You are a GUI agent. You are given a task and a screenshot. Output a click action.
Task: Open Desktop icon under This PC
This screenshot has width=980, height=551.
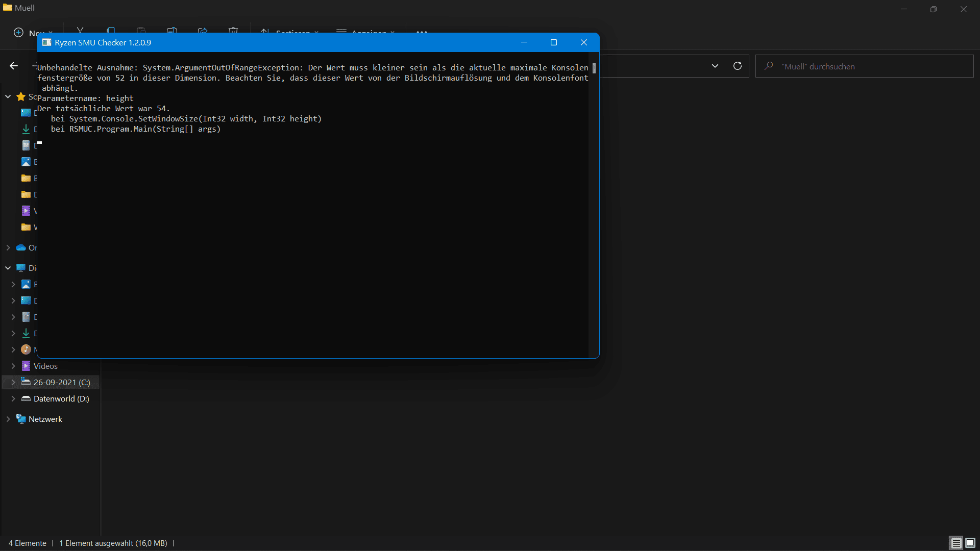click(x=26, y=300)
